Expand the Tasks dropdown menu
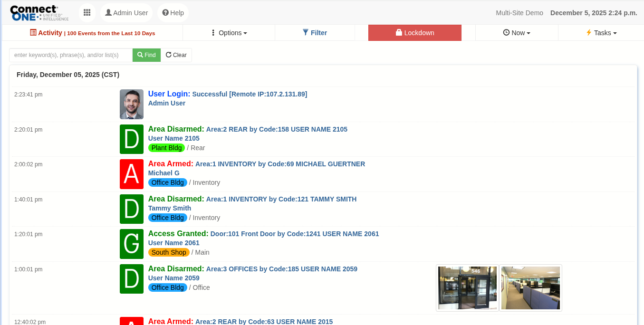Screen dimensions: 644x325 [x=601, y=33]
